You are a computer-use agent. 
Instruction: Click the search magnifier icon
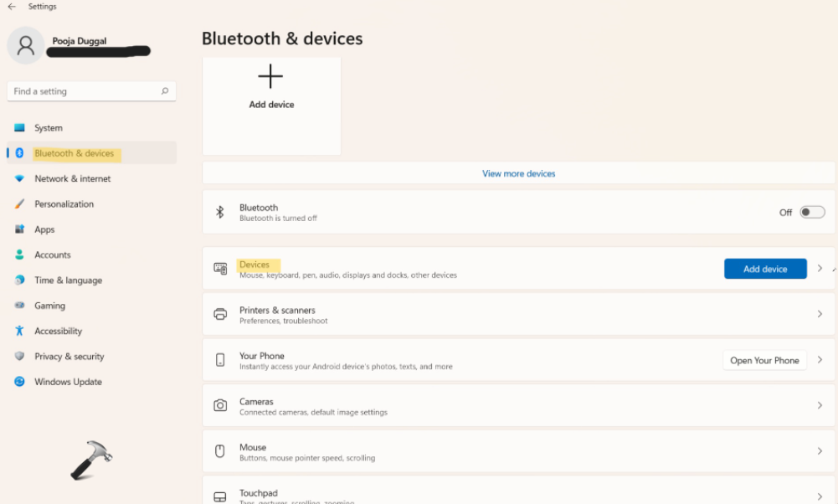pyautogui.click(x=165, y=91)
